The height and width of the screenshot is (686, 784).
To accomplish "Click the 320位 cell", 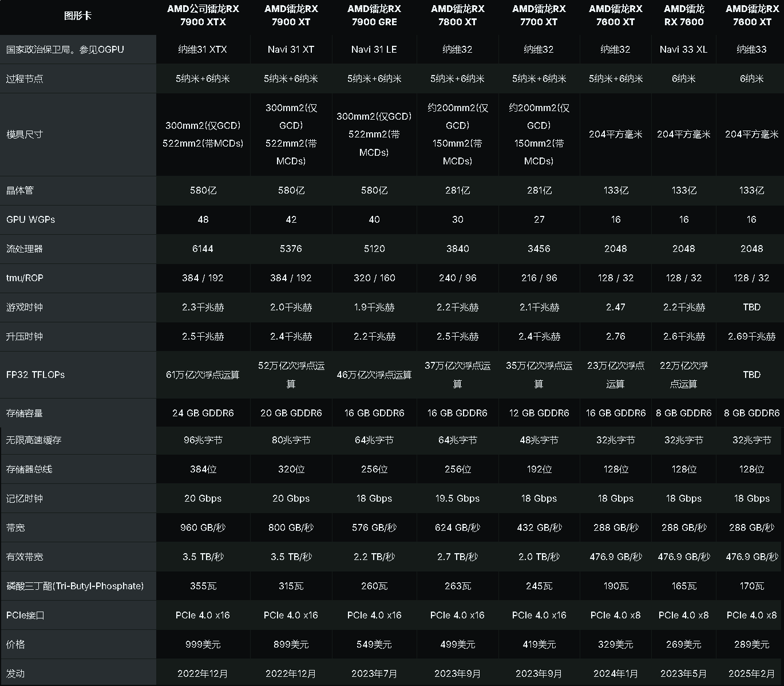I will pos(291,469).
